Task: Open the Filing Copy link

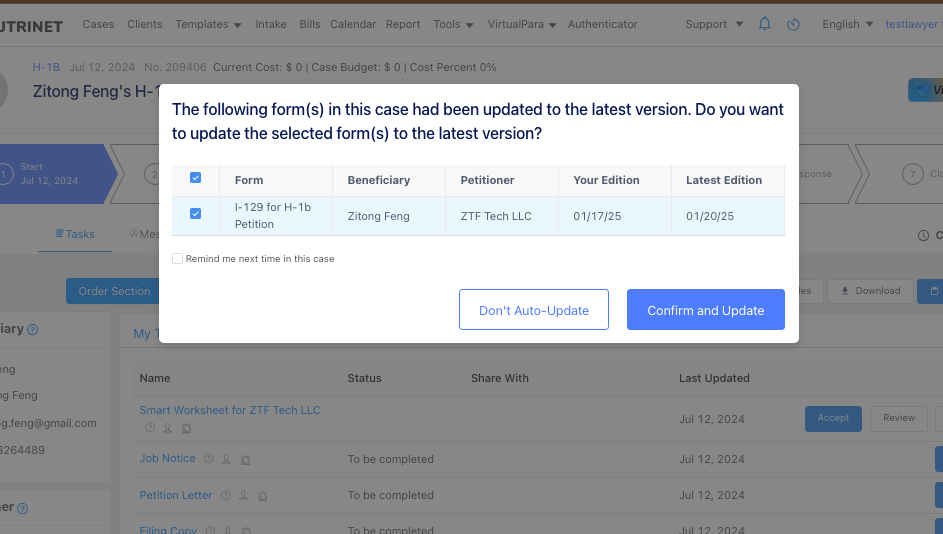Action: click(168, 530)
